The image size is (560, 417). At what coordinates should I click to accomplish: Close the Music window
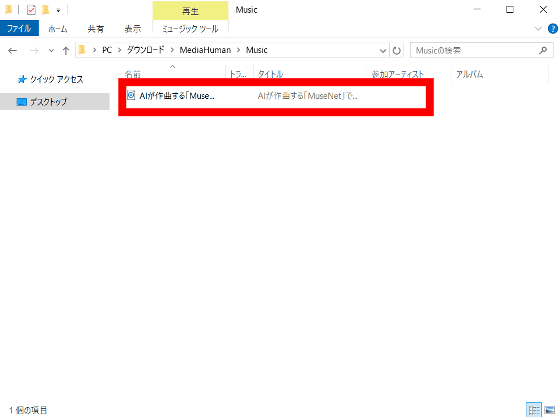543,10
